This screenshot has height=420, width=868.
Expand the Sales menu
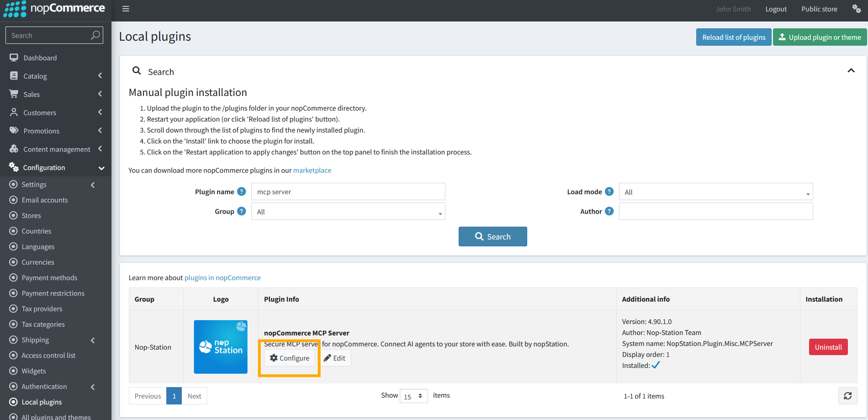(x=56, y=94)
